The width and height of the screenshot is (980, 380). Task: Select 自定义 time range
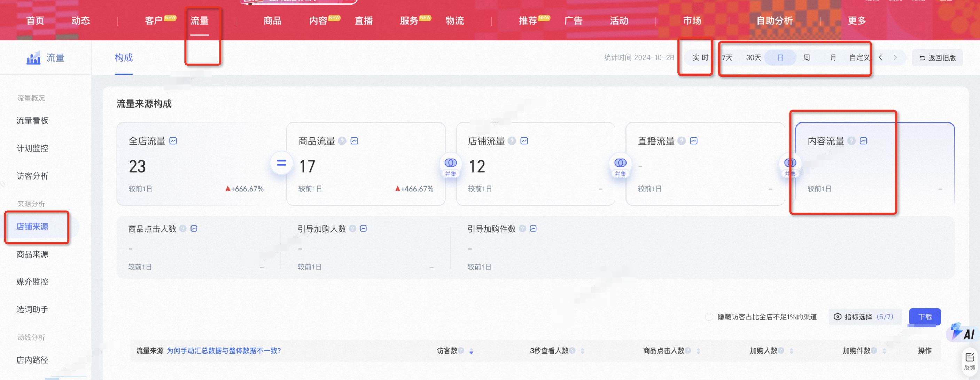click(860, 58)
